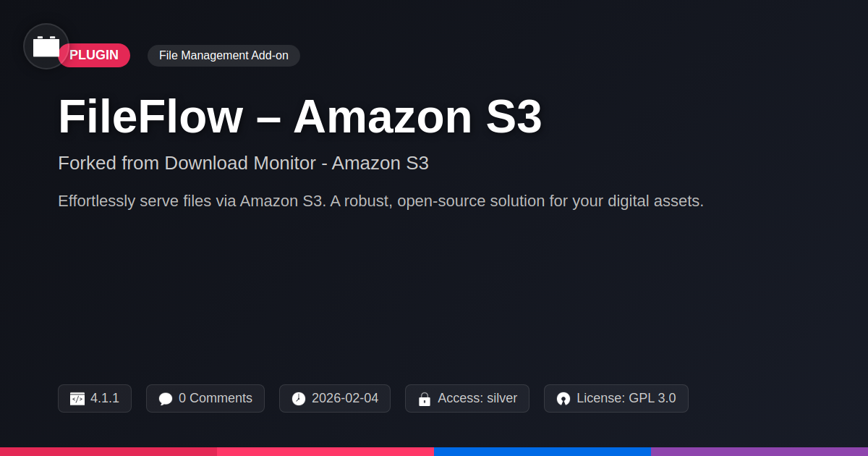Viewport: 868px width, 456px height.
Task: Click the crimson bottom color strip
Action: coord(109,451)
